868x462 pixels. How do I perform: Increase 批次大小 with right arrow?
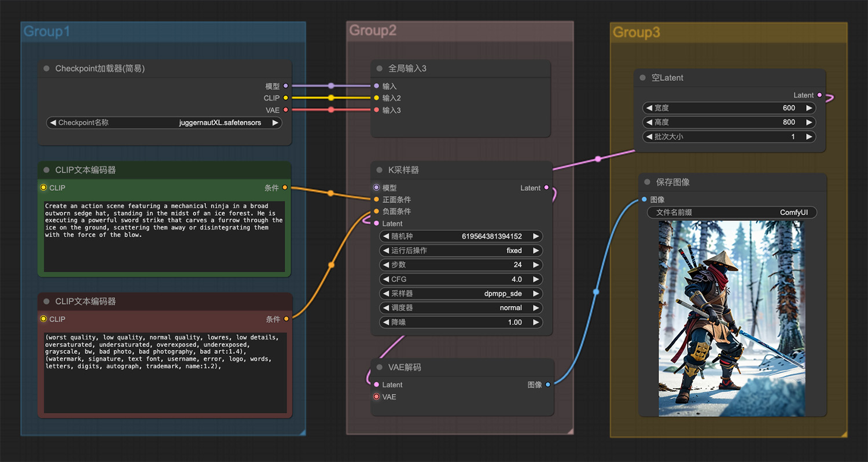click(809, 137)
